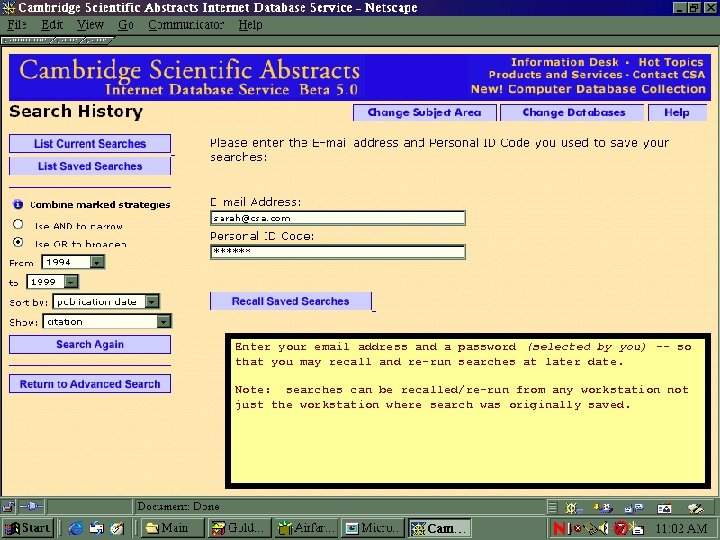The height and width of the screenshot is (540, 720).
Task: Click the collapsed toolbar handle at top left
Action: (x=28, y=41)
